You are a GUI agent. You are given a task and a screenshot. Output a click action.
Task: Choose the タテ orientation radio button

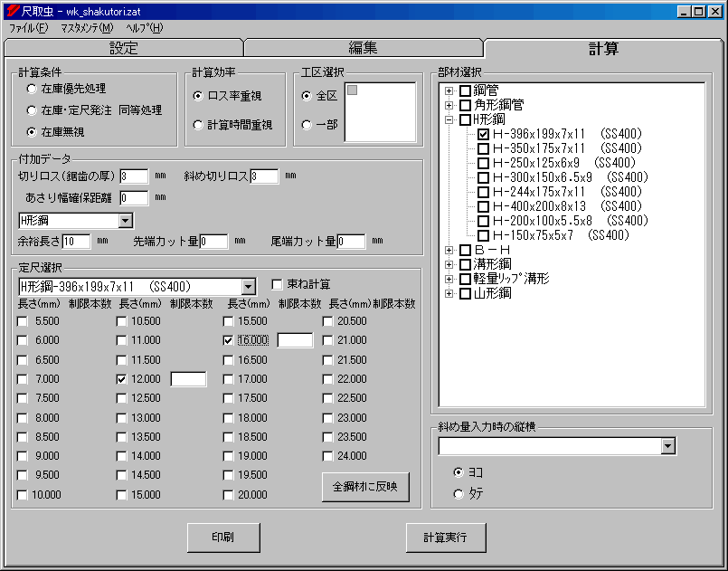pyautogui.click(x=459, y=494)
